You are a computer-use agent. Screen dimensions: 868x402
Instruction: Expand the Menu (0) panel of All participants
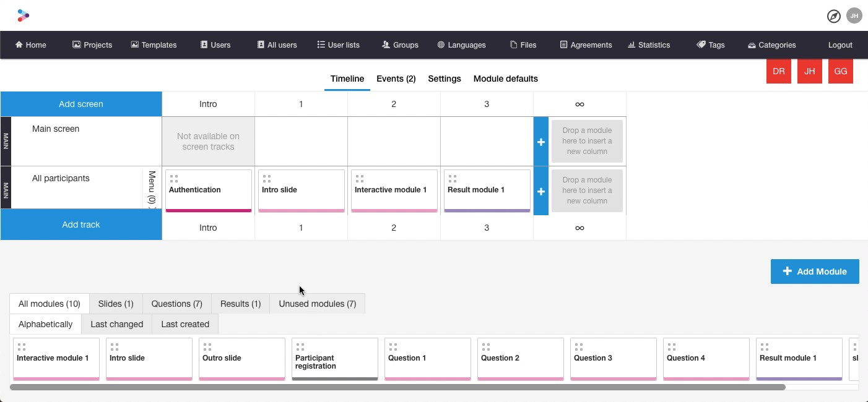[x=152, y=190]
